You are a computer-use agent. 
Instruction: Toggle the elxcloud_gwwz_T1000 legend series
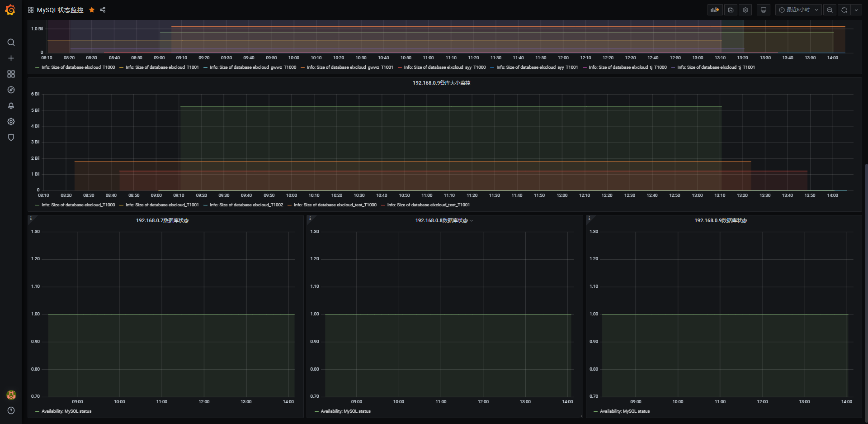(x=253, y=67)
